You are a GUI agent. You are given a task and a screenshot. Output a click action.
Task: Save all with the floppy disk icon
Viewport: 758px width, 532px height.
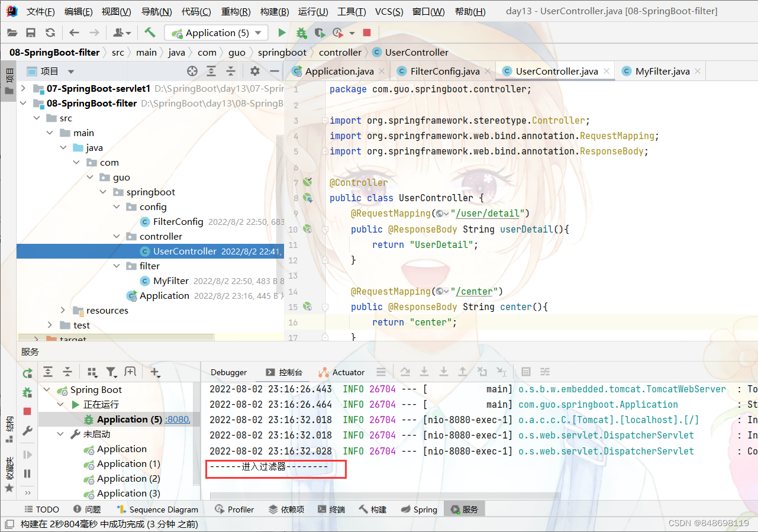coord(31,33)
